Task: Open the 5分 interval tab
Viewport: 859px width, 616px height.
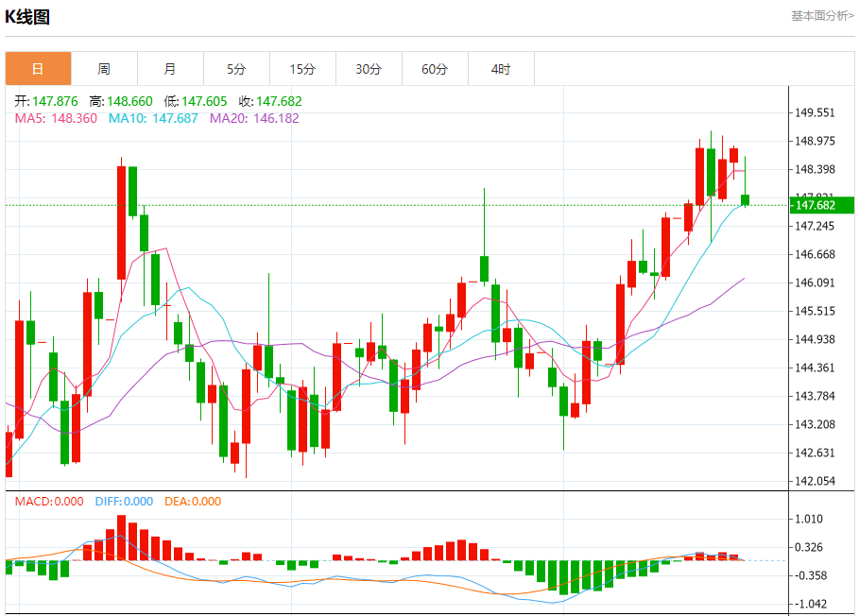Action: click(x=236, y=69)
